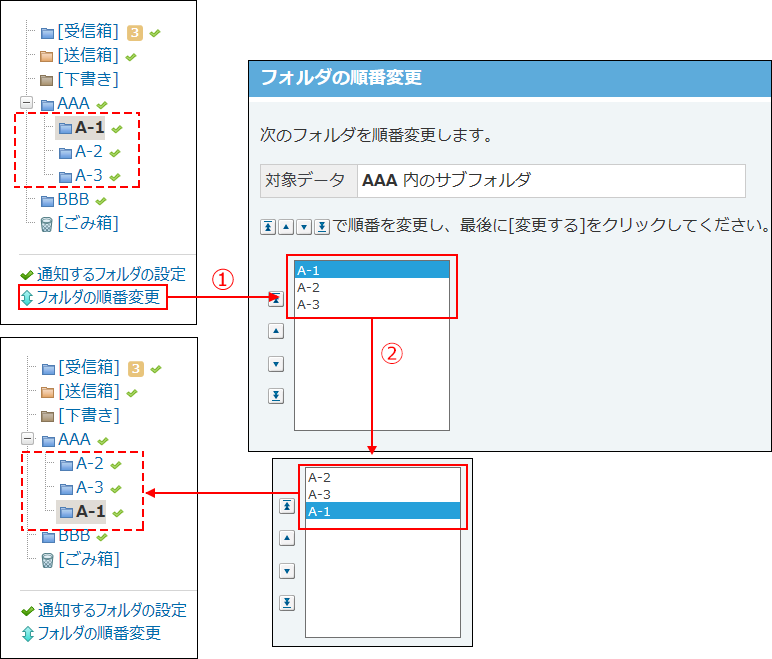Image resolution: width=772 pixels, height=659 pixels.
Task: Click move-up button beside the upper dialog's list
Action: (x=276, y=331)
